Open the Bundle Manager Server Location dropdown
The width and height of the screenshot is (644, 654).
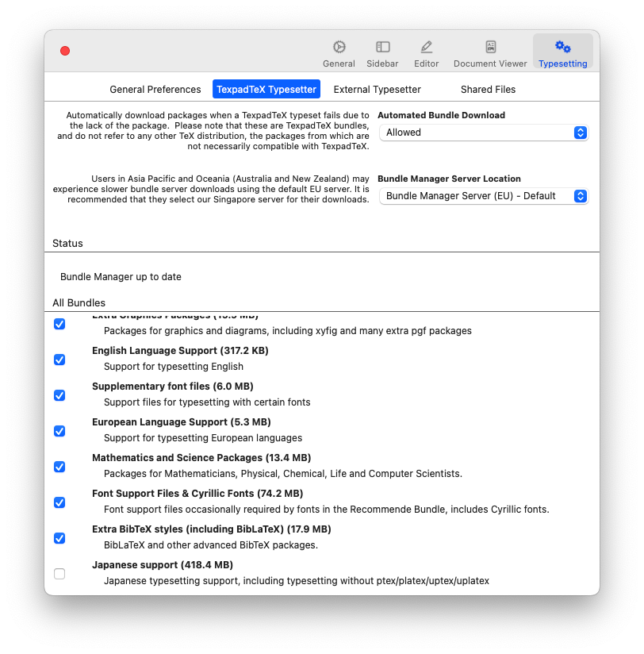coord(484,196)
